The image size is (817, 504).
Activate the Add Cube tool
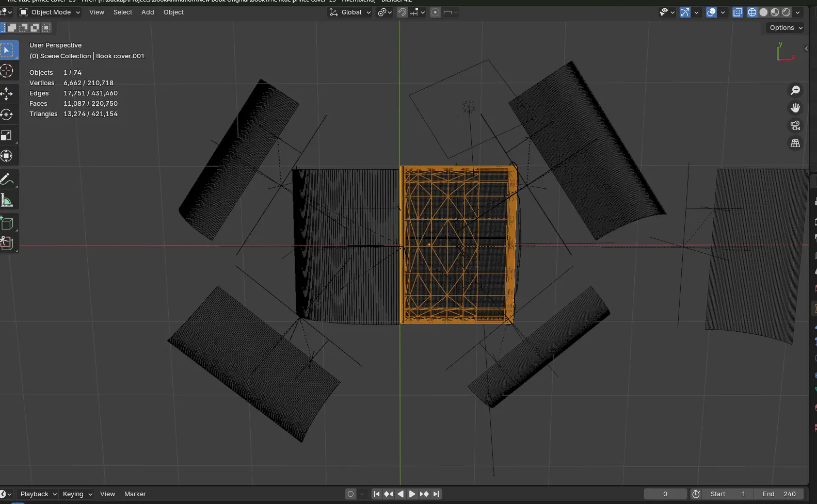(x=7, y=223)
